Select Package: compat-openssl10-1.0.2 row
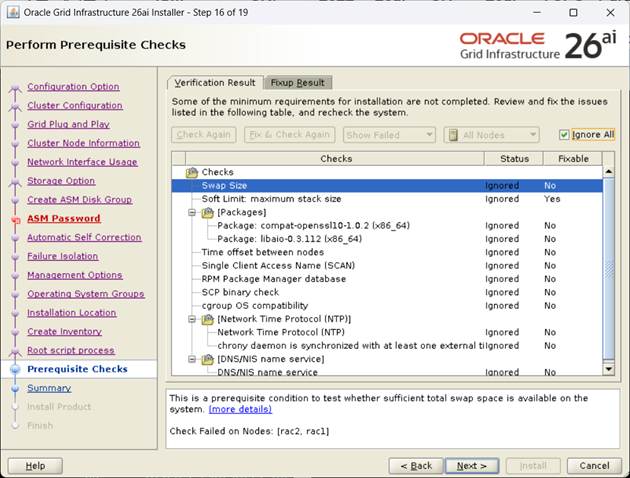Image resolution: width=630 pixels, height=478 pixels. [387, 226]
